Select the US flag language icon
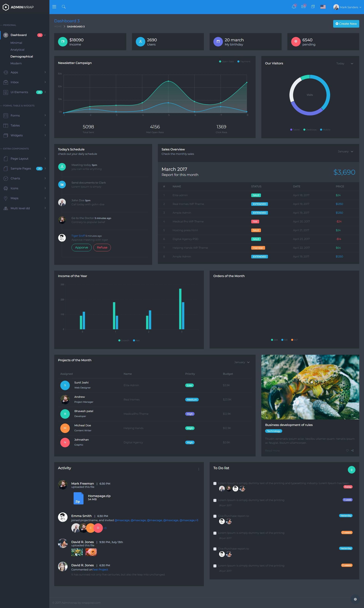Screen dimensions: 364x608 (323, 7)
